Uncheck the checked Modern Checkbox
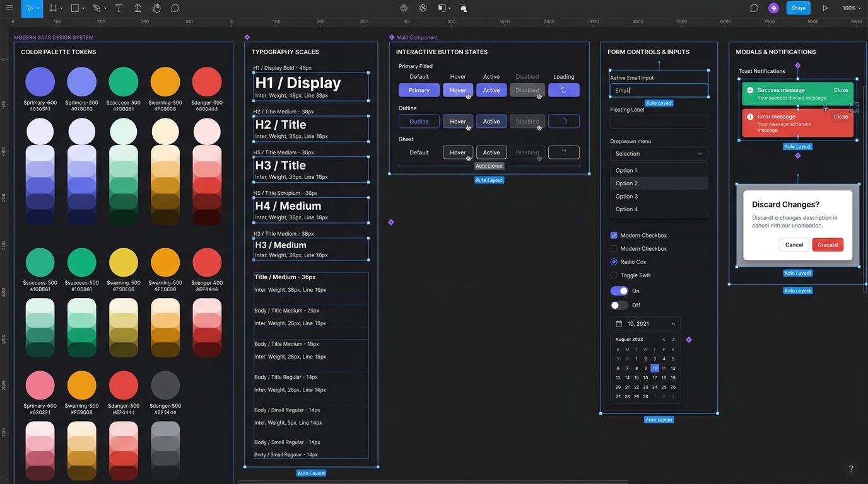 (x=614, y=235)
